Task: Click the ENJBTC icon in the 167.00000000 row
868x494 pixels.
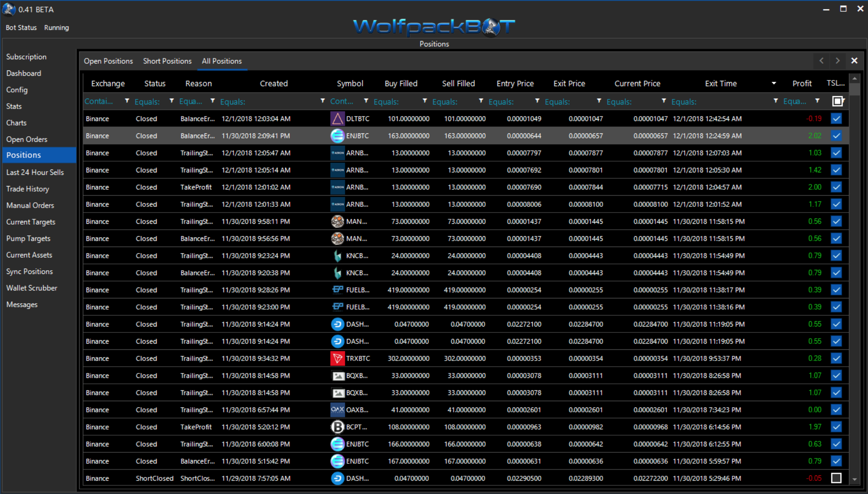Action: [337, 461]
